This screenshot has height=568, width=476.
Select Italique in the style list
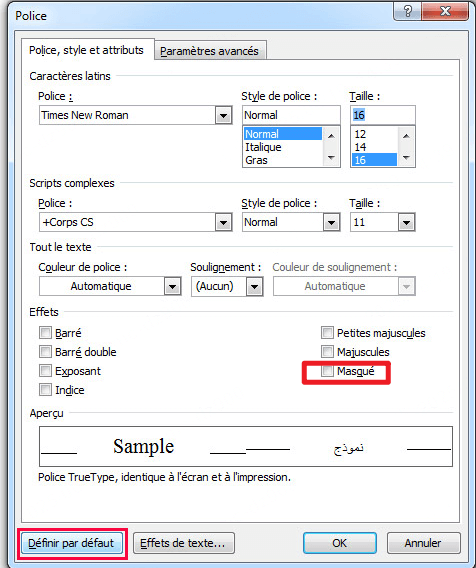click(x=283, y=147)
